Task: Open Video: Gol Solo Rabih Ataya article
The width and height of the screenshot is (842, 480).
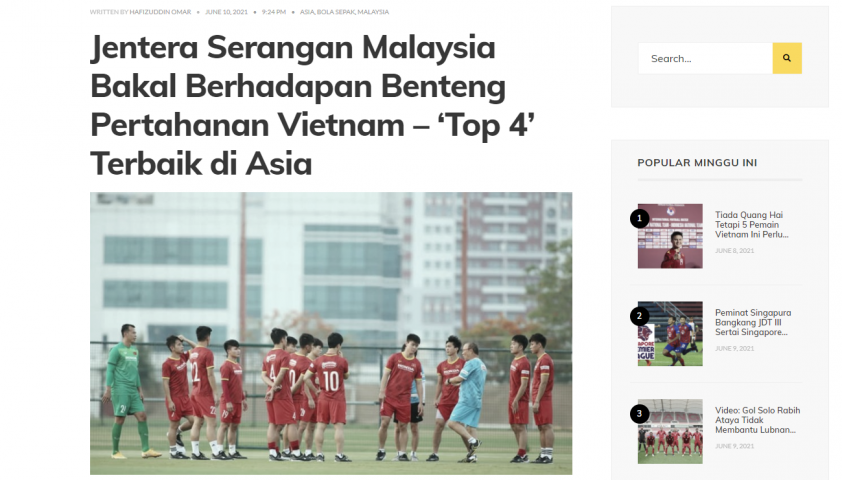Action: [757, 420]
